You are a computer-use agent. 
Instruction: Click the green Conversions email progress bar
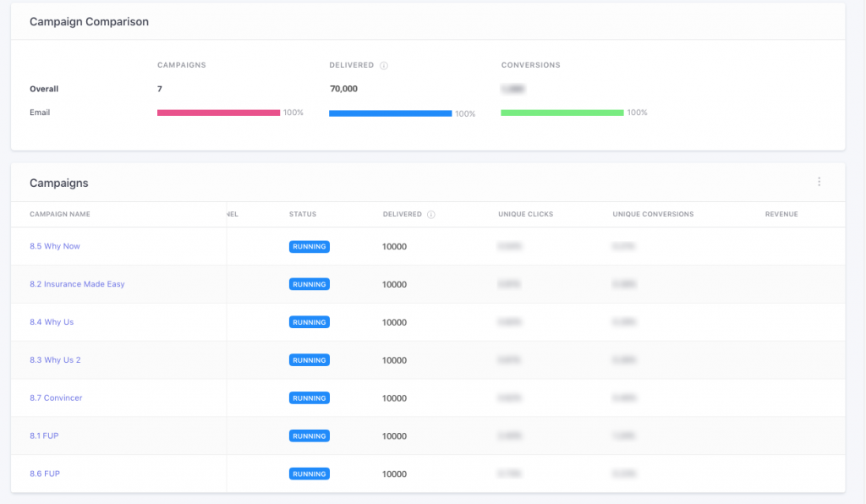[562, 112]
